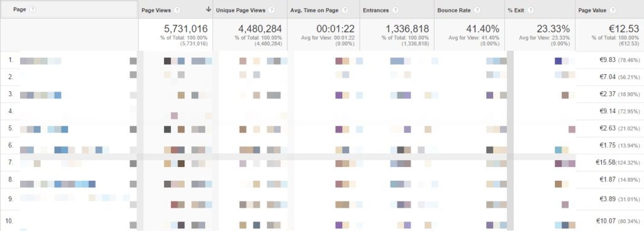Screen dimensions: 644x231
Task: Click Page Value help icon
Action: [613, 10]
